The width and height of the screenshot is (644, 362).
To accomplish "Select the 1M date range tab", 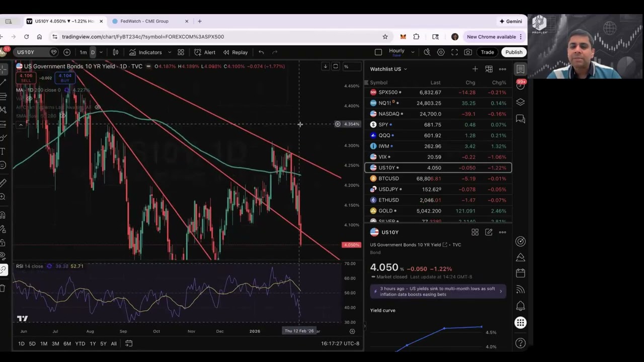I will 44,344.
